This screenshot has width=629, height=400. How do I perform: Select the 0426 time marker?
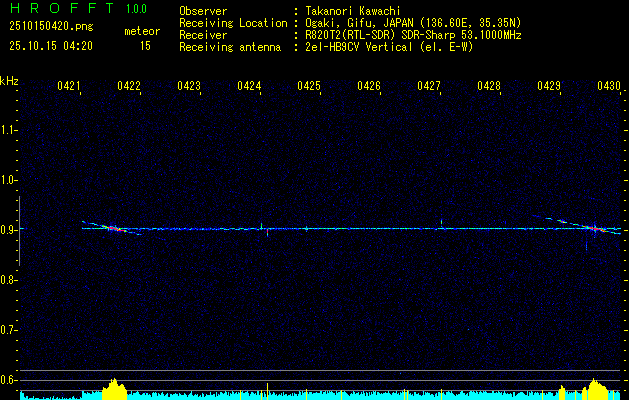(369, 87)
